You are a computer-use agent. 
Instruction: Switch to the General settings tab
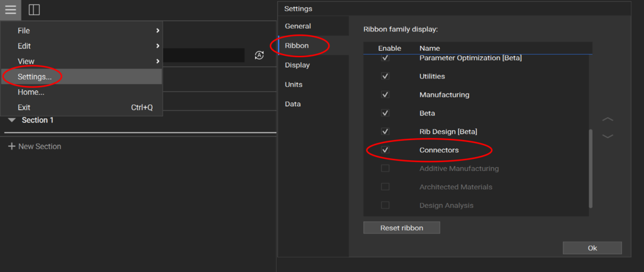tap(313, 26)
